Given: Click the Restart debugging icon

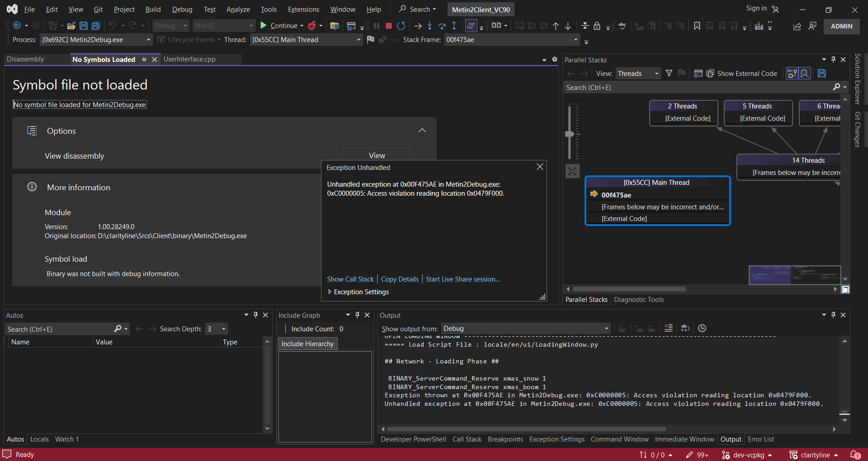Looking at the screenshot, I should [x=401, y=26].
